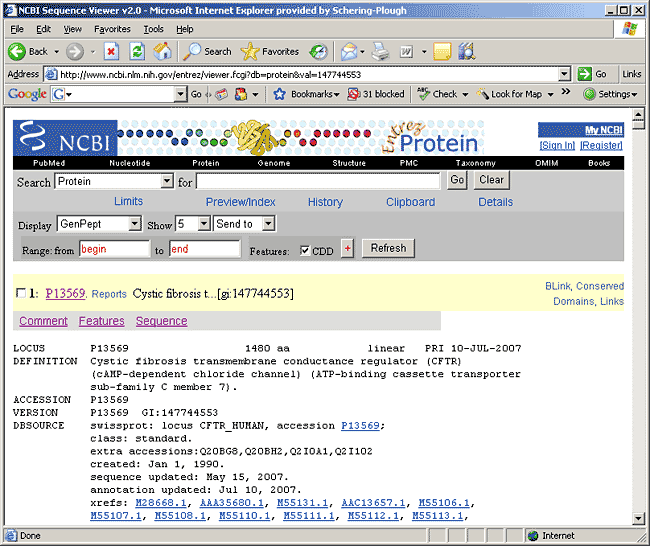
Task: Click the yellow Discuss notes icon
Action: (442, 52)
